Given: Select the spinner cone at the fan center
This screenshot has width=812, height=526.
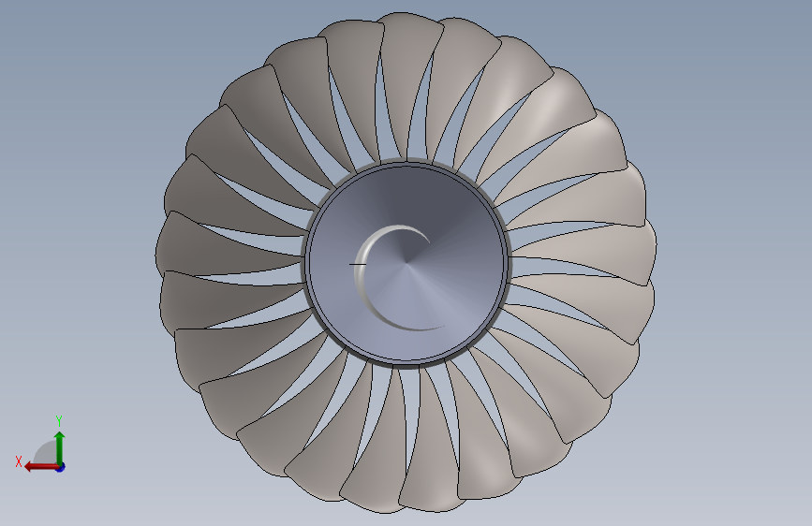Looking at the screenshot, I should click(x=406, y=263).
